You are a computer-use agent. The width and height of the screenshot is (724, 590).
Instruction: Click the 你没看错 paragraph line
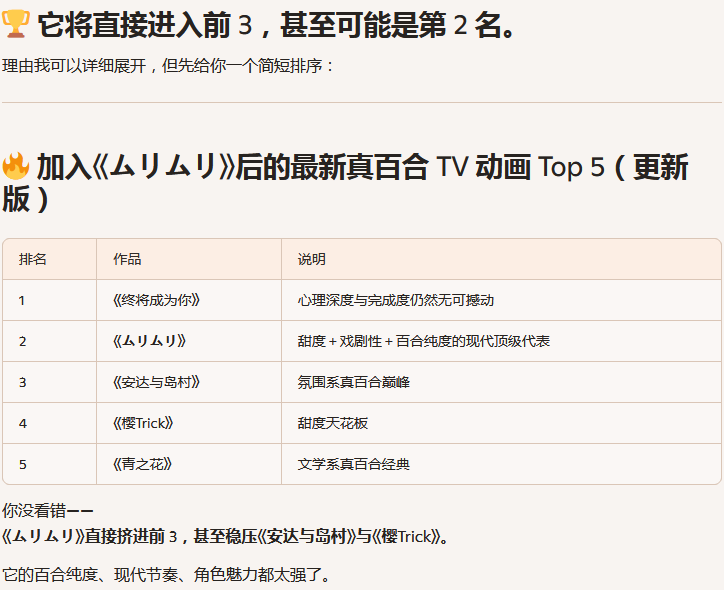[x=48, y=512]
